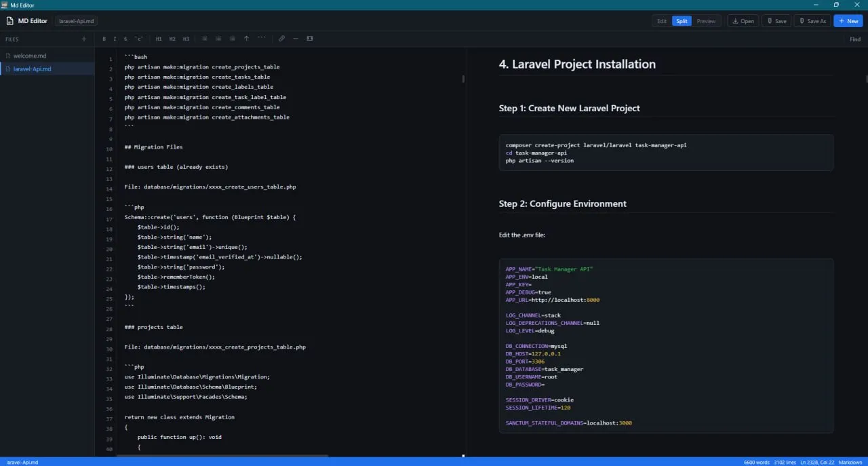Insert an H3 heading
Viewport: 868px width, 466px height.
point(186,39)
